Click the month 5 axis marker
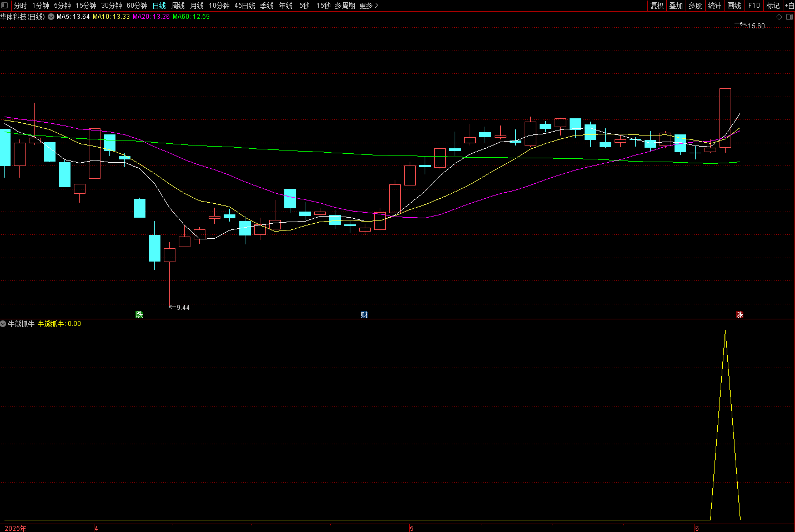The width and height of the screenshot is (795, 532). pos(411,528)
